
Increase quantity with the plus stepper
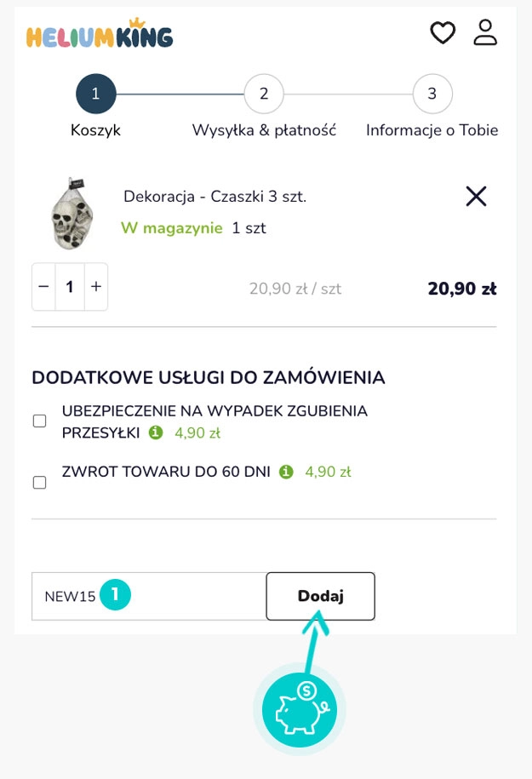pyautogui.click(x=95, y=287)
